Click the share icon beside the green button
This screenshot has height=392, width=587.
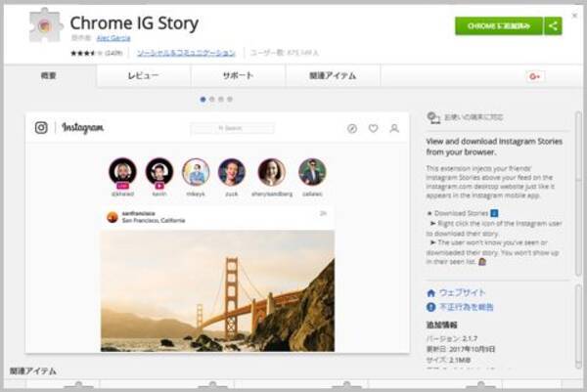tap(554, 25)
